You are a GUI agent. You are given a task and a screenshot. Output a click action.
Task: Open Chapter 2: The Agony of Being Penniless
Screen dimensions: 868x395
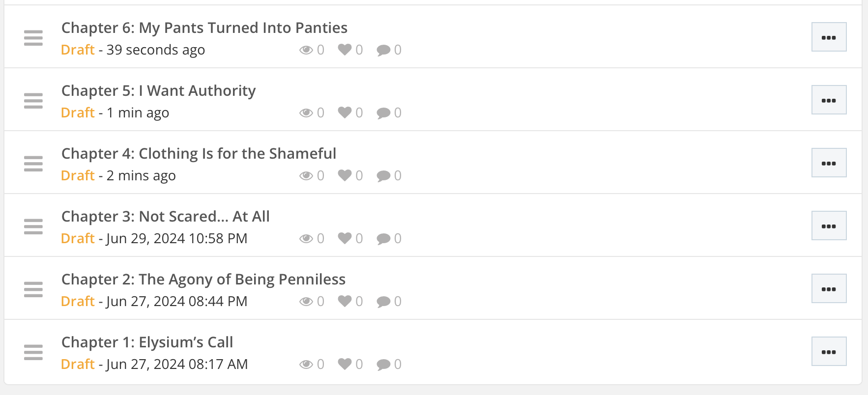(x=203, y=280)
